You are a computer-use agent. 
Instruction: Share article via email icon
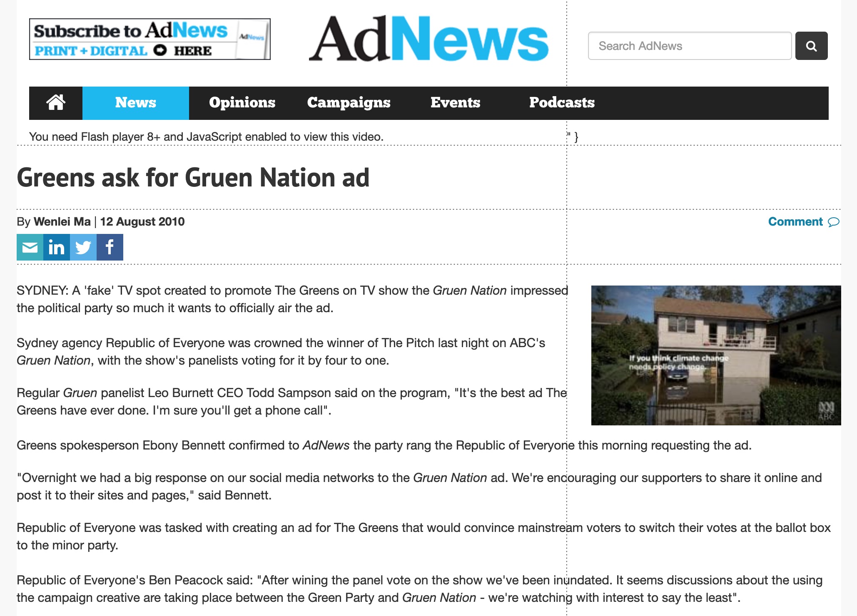[x=30, y=247]
